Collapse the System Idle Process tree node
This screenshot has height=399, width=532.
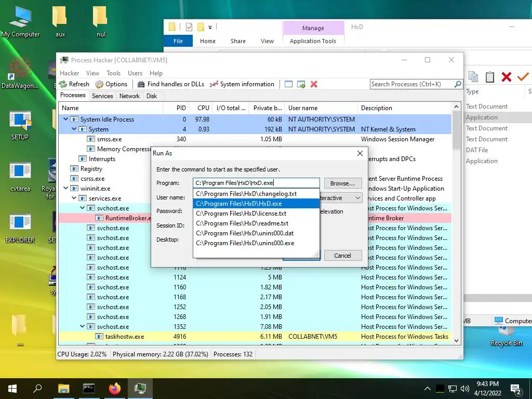pyautogui.click(x=65, y=119)
